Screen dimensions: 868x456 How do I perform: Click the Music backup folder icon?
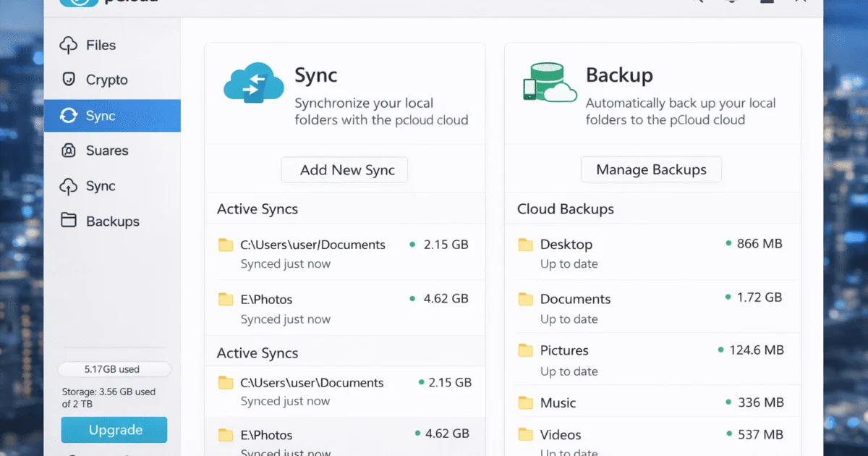(526, 402)
